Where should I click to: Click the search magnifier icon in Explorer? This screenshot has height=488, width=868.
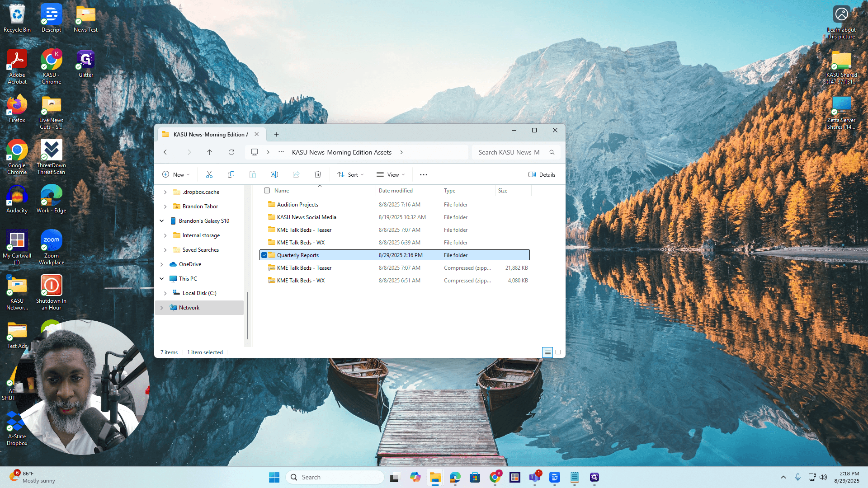coord(552,152)
